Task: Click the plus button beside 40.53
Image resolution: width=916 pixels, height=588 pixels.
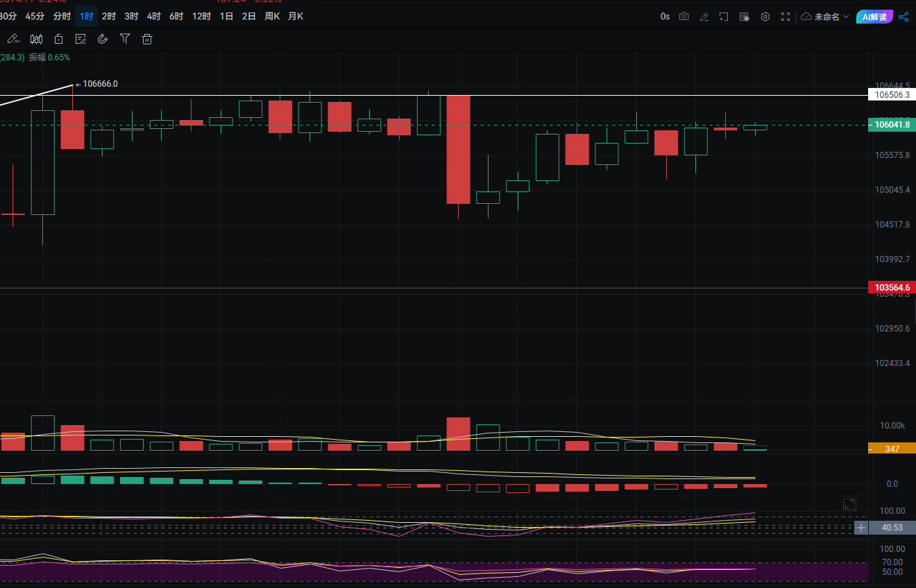Action: [861, 528]
